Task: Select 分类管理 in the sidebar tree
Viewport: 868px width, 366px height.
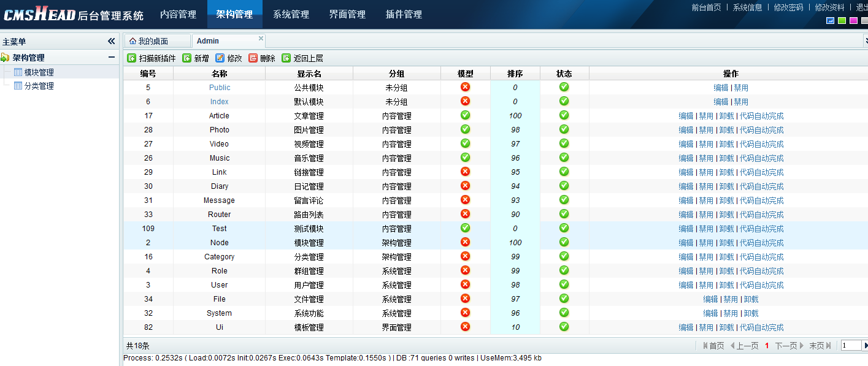Action: [x=39, y=86]
